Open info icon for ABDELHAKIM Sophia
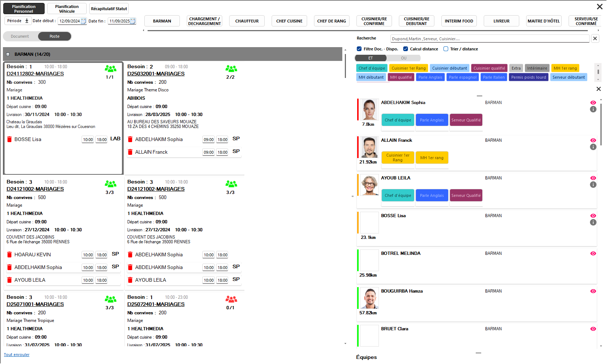The width and height of the screenshot is (607, 364). [x=593, y=109]
